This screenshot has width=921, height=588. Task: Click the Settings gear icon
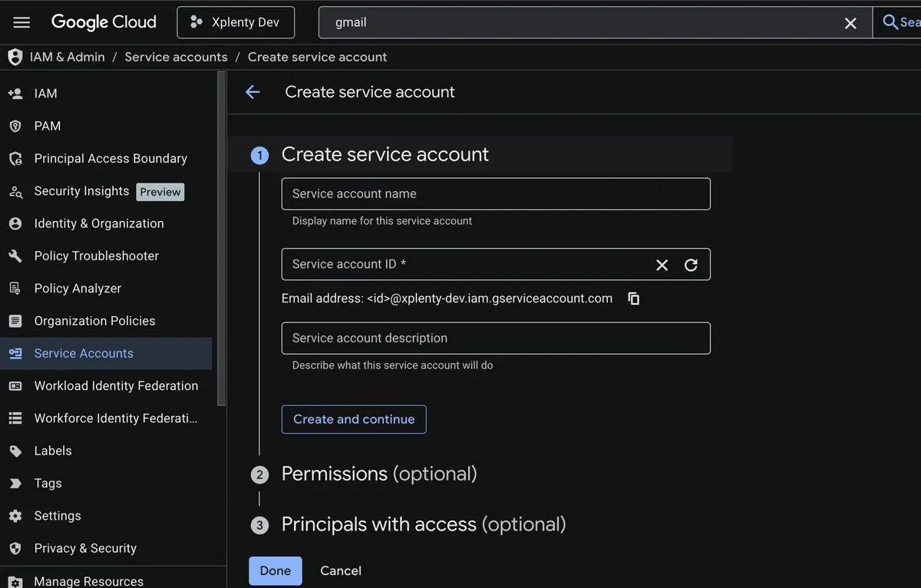click(15, 516)
